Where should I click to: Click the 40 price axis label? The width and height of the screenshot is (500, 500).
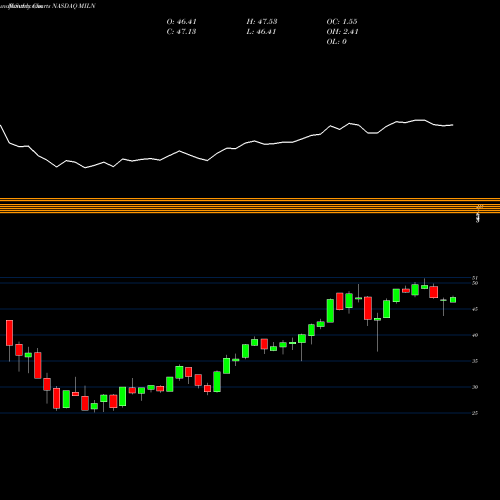(x=475, y=335)
